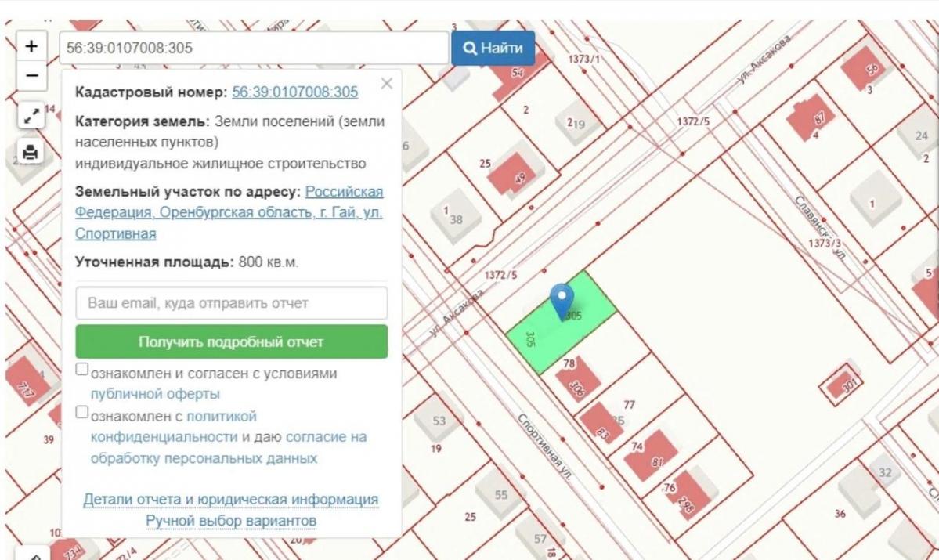
Task: Open политикой конфиденциальности link
Action: [x=173, y=426]
